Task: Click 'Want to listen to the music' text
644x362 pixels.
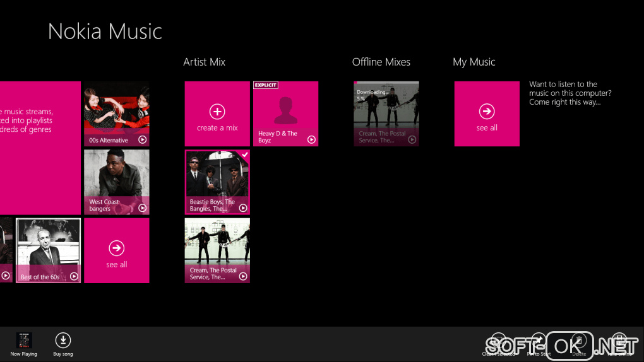Action: pyautogui.click(x=570, y=93)
